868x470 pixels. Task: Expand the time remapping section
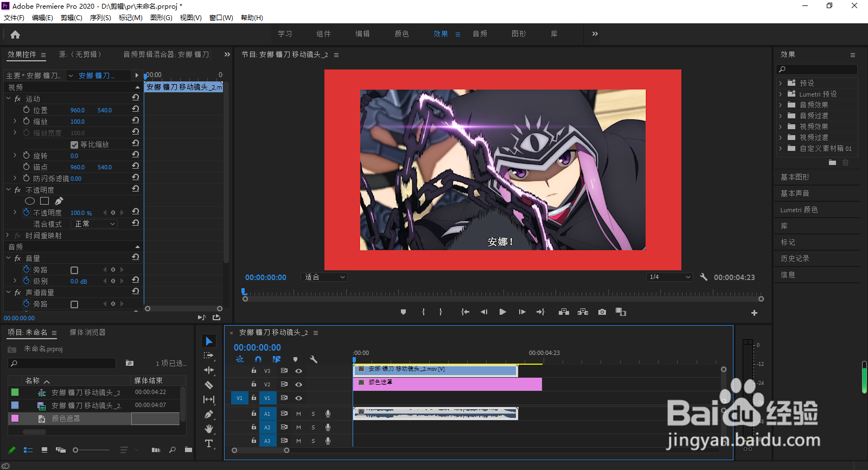[8, 236]
